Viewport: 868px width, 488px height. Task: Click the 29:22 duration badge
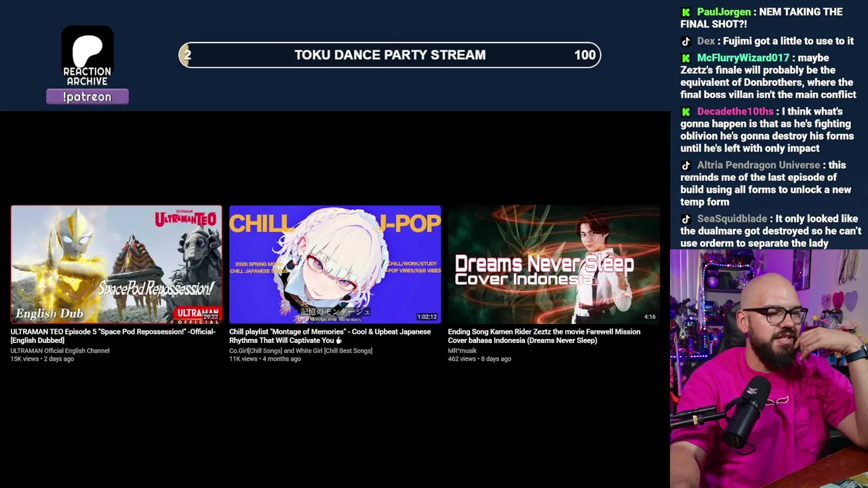(210, 317)
